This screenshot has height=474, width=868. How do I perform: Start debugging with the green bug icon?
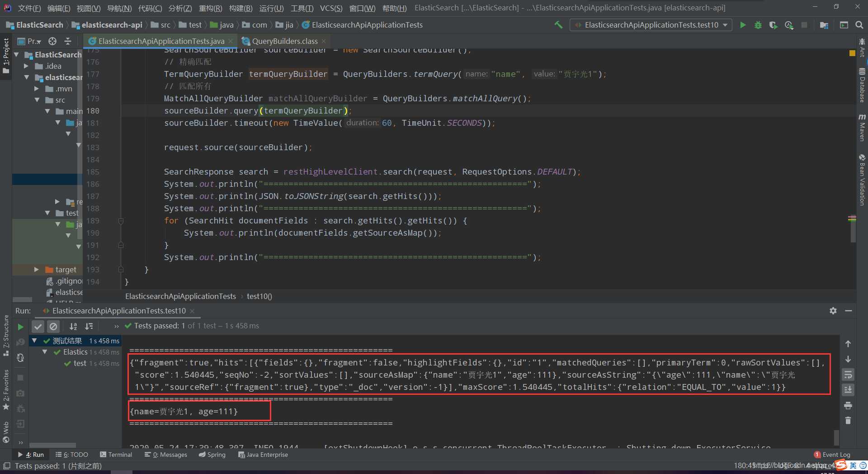(x=758, y=25)
